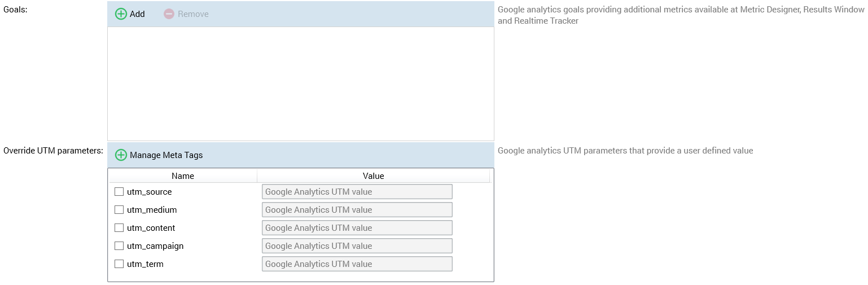Click the Remove minus icon

coord(169,14)
